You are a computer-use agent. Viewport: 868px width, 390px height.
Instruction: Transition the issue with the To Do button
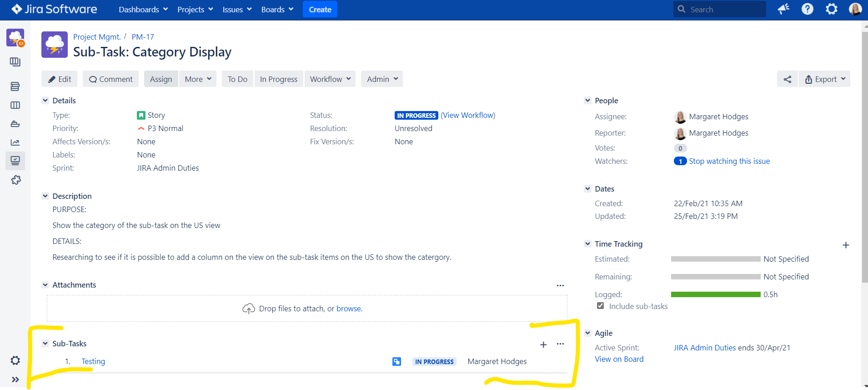pyautogui.click(x=237, y=79)
